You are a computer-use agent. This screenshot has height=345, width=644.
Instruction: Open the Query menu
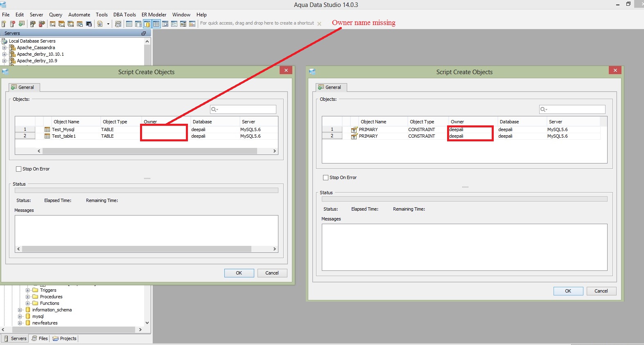(x=56, y=15)
